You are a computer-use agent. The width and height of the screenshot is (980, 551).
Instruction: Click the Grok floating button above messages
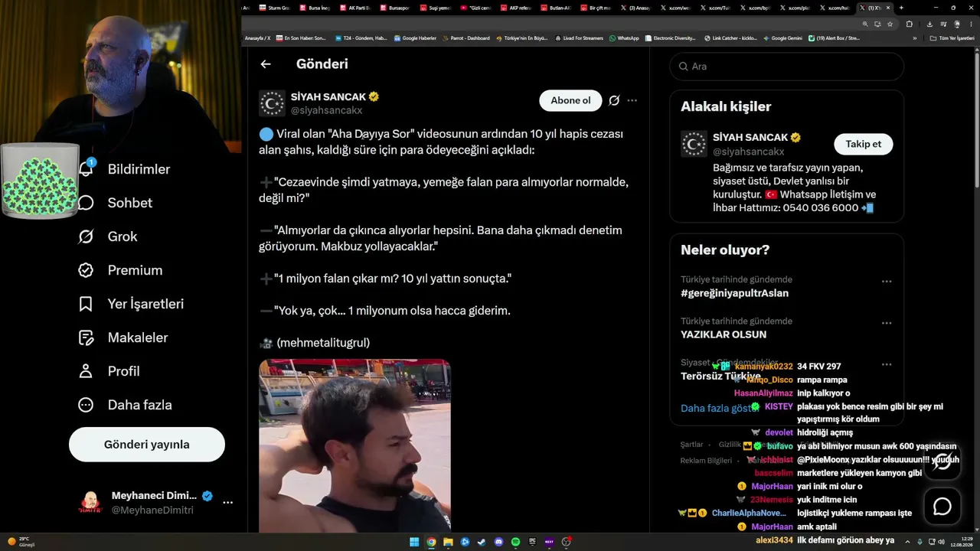point(942,461)
